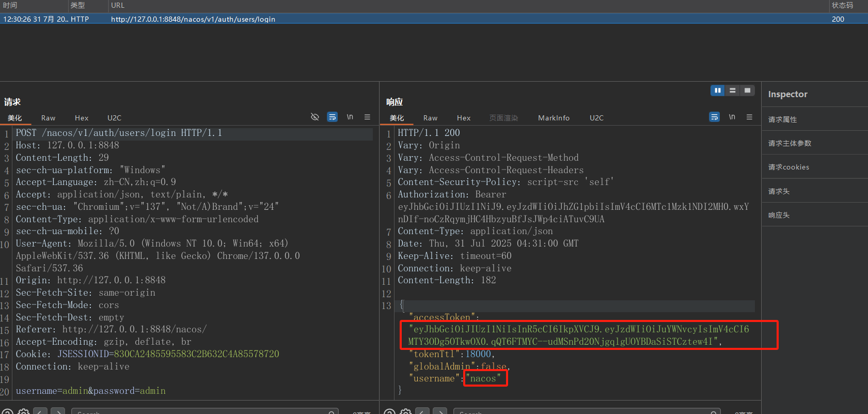The image size is (868, 414).
Task: Toggle hide non-printable eye icon in request panel
Action: [315, 117]
